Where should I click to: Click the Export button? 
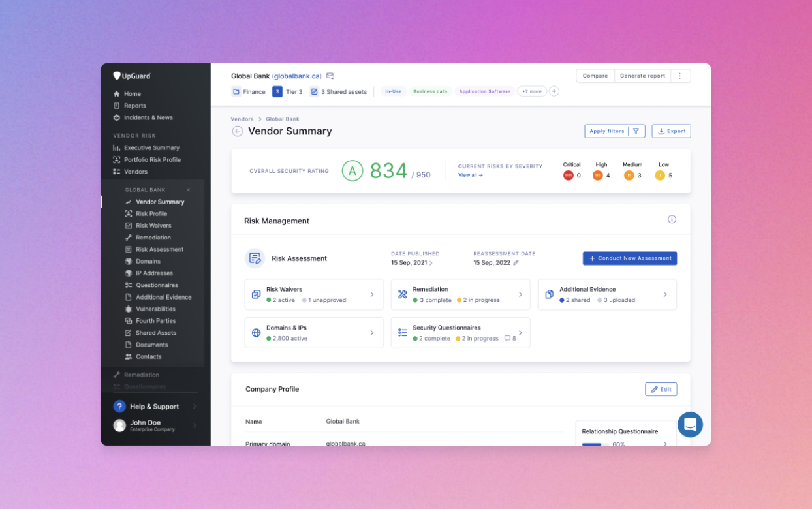(671, 131)
